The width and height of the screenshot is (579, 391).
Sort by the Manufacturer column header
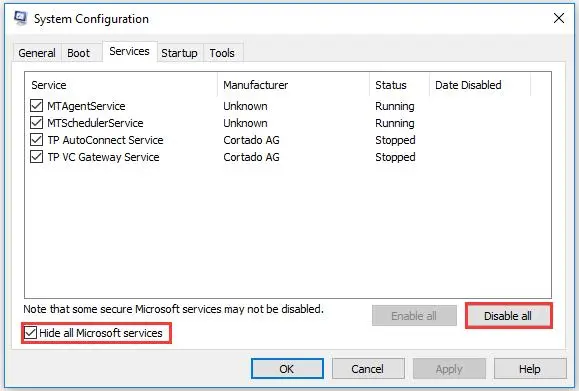294,85
